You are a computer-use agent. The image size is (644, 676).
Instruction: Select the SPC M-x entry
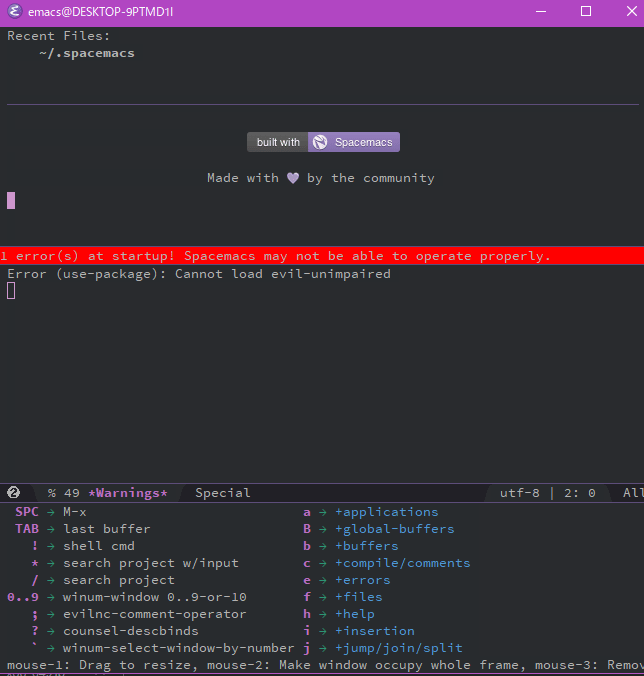(51, 512)
